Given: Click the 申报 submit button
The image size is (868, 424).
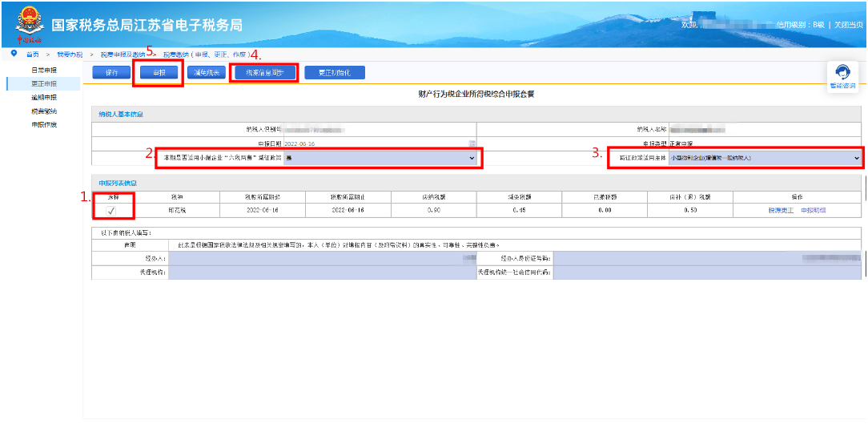Looking at the screenshot, I should pos(158,73).
